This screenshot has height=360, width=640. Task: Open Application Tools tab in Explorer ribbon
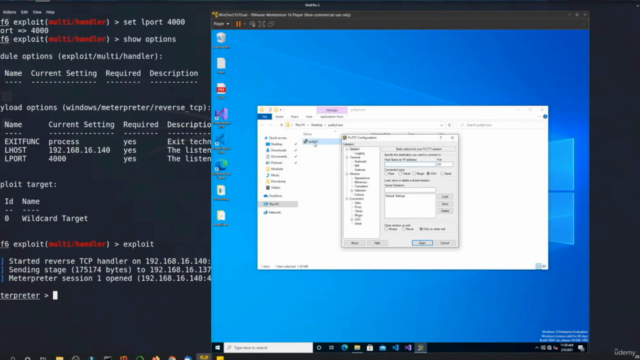(x=332, y=117)
